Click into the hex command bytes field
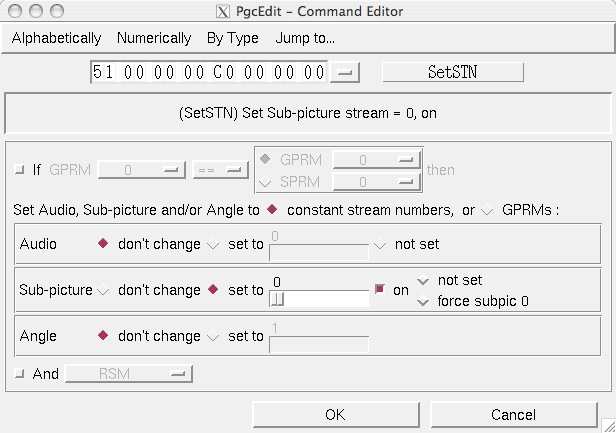This screenshot has width=616, height=433. click(209, 72)
